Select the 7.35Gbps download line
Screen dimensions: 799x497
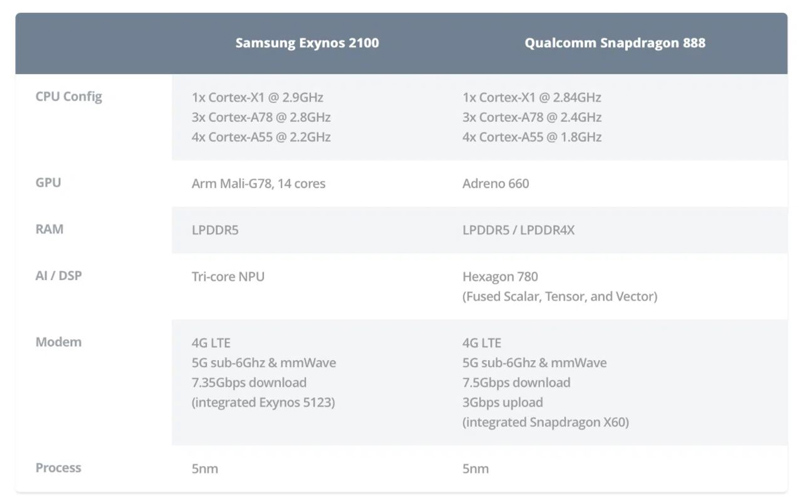tap(249, 383)
